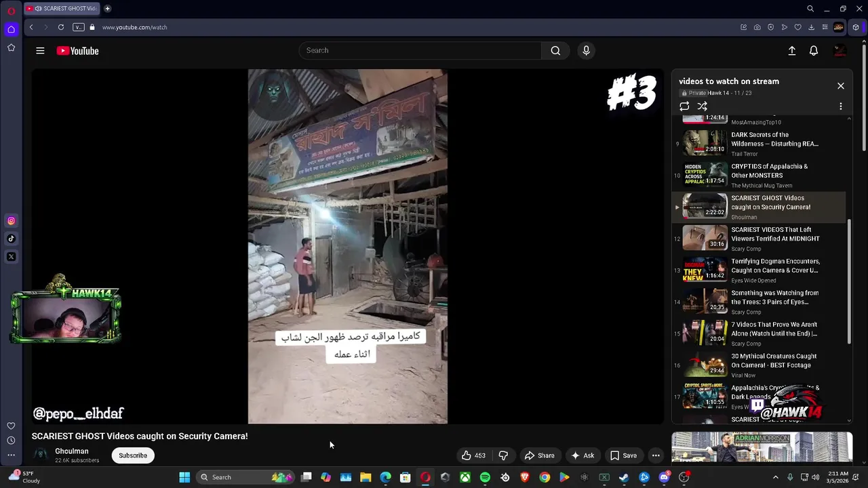Show hidden system tray icons
Screen dimensions: 868x488
[x=776, y=477]
